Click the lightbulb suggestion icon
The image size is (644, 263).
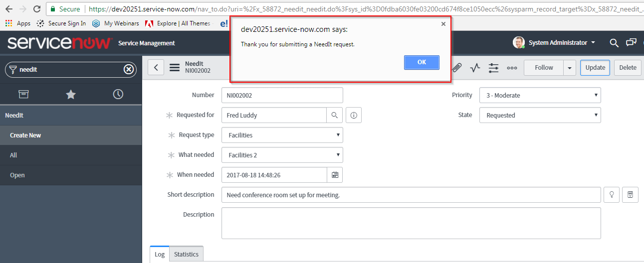pos(612,195)
